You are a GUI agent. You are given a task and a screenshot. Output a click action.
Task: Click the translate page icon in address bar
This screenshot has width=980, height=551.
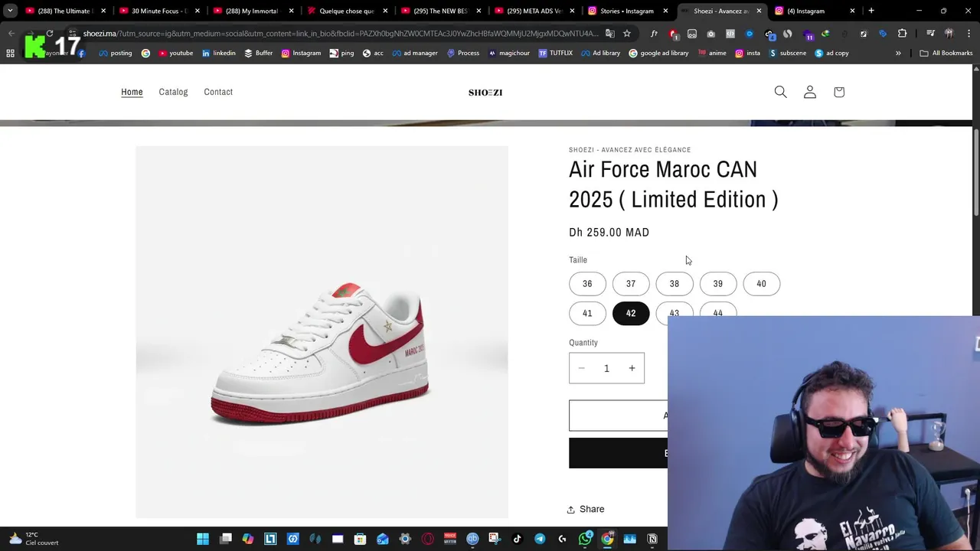(610, 34)
